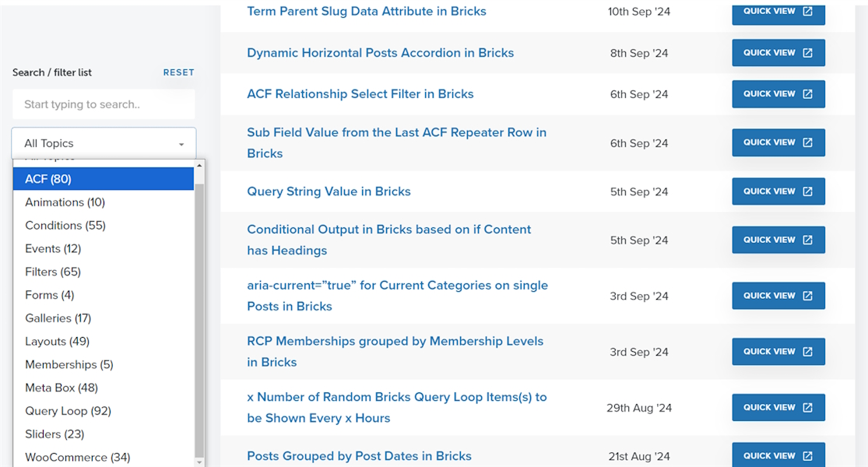Click the dropdown list's scroll-down arrow

click(199, 462)
